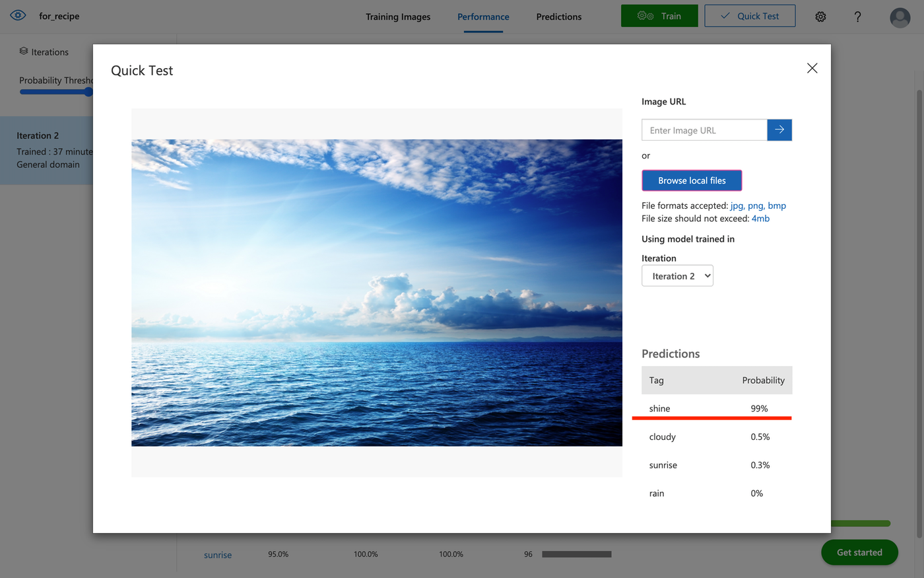Open the user account avatar
The image size is (924, 578).
pos(900,17)
